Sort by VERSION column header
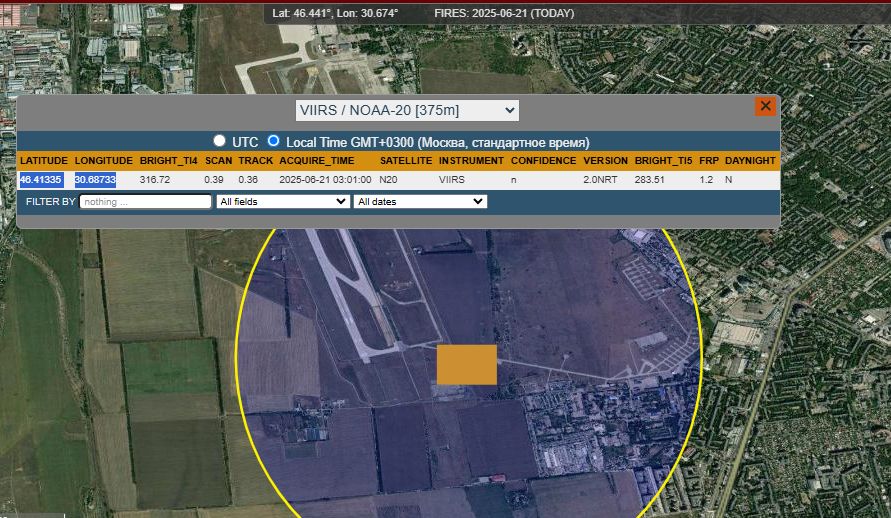Screen dimensions: 891x518 coord(605,161)
